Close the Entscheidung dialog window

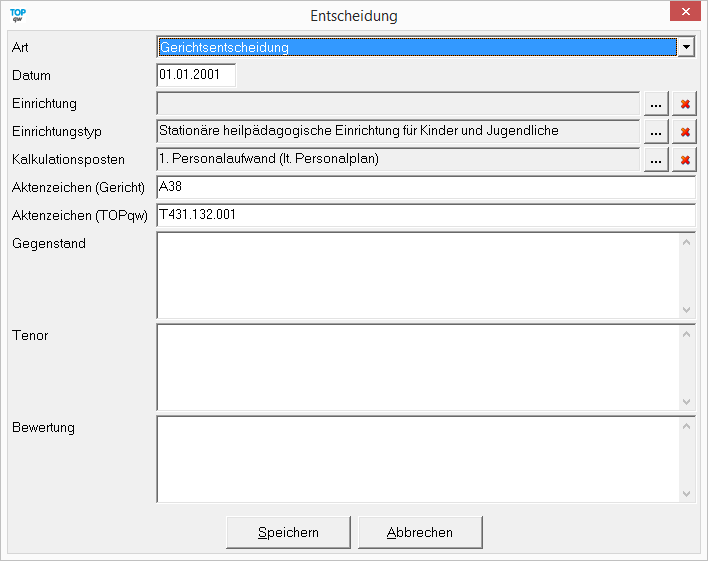coord(684,14)
